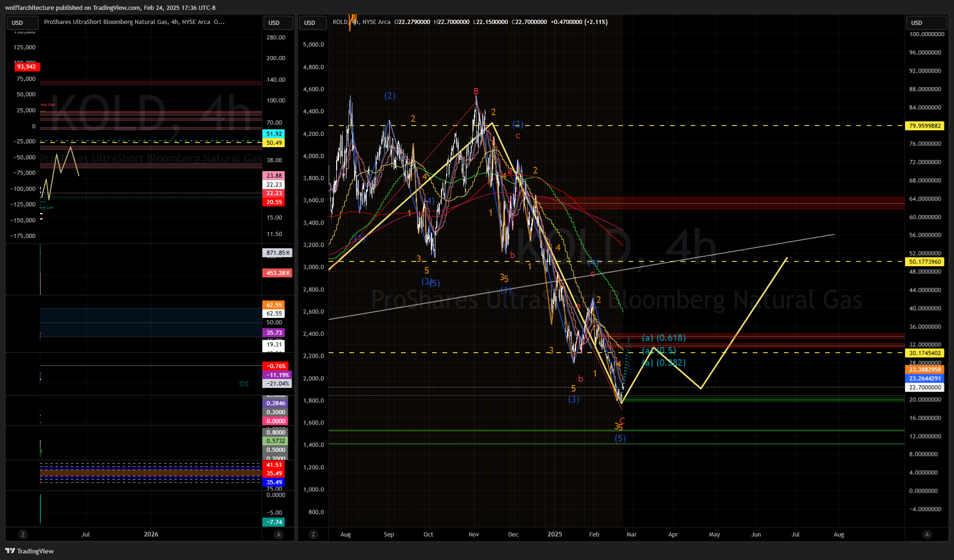
Task: Click the orange 62.55 indicator label
Action: [274, 305]
